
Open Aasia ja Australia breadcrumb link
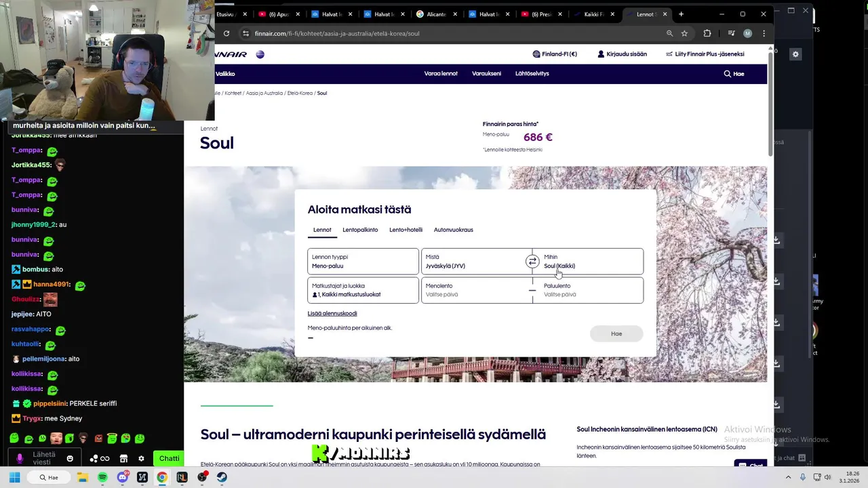coord(264,93)
